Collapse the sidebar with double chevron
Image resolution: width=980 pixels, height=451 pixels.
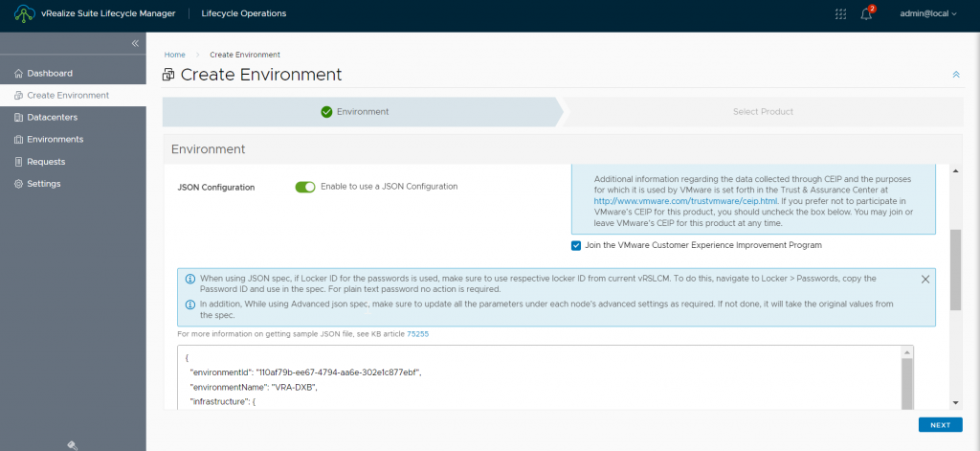135,43
